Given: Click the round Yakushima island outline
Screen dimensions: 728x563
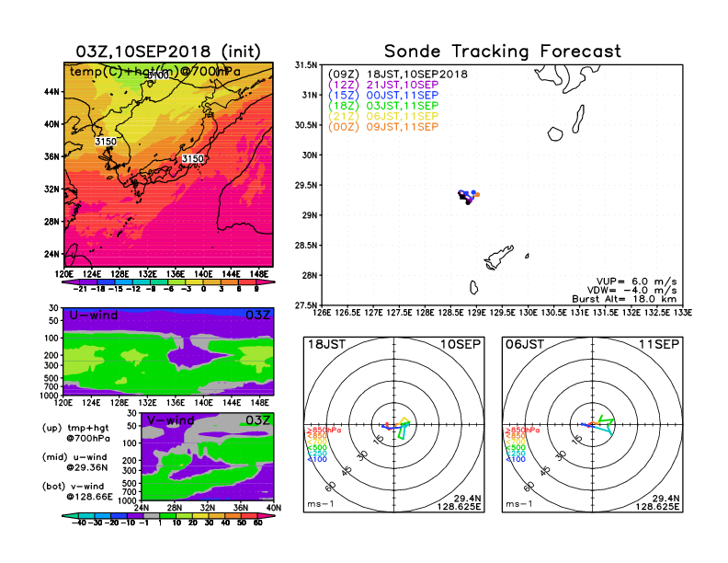Looking at the screenshot, I should (x=555, y=134).
